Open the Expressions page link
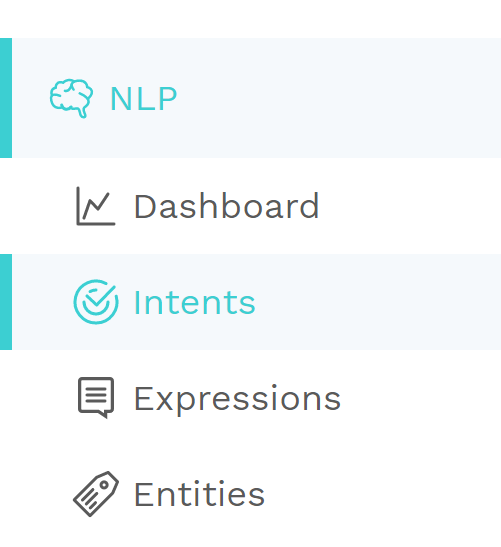This screenshot has width=501, height=547. click(x=237, y=398)
